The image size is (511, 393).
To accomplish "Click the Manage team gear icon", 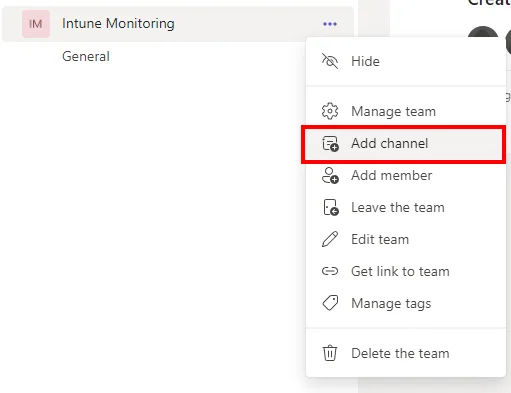I will pyautogui.click(x=330, y=111).
